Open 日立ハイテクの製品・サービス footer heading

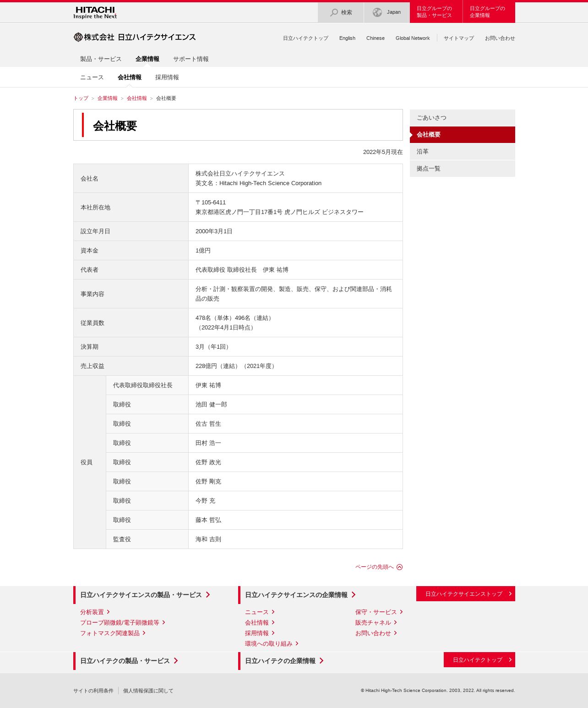129,661
